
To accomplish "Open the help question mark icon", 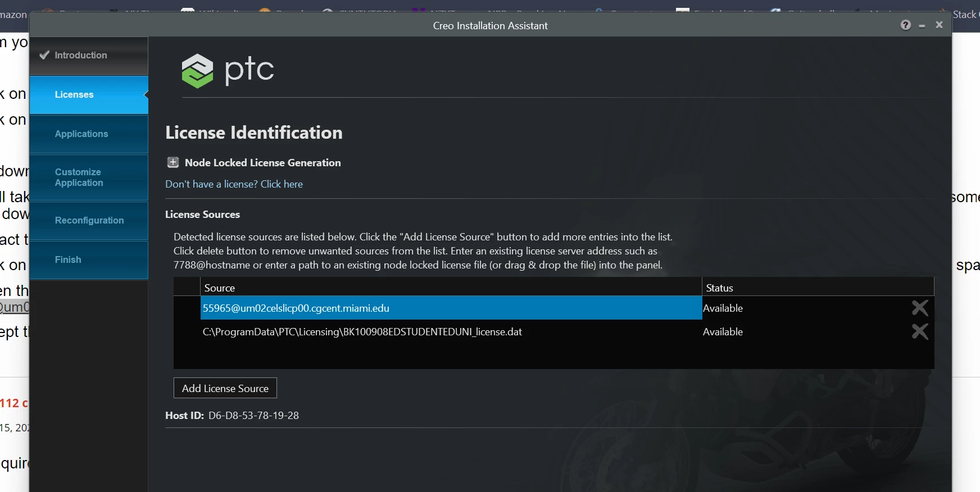I will (905, 25).
